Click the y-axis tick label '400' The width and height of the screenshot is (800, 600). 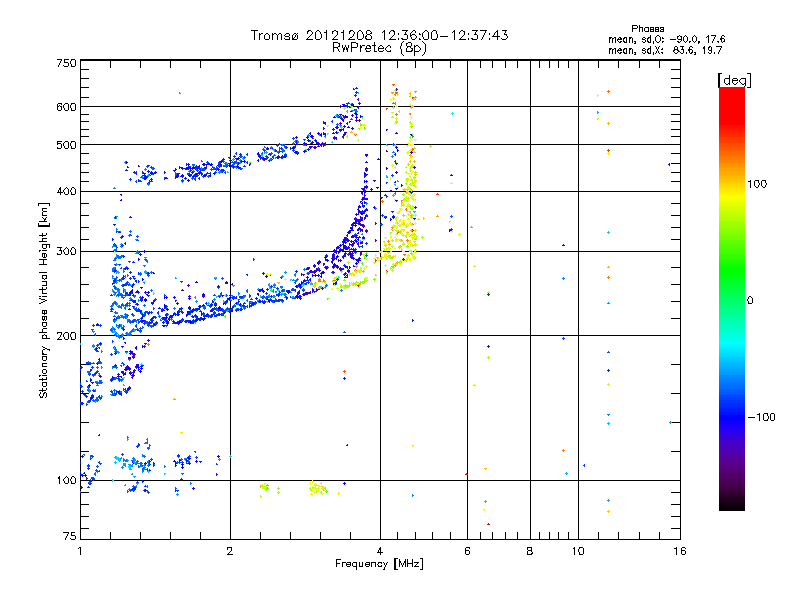click(66, 191)
